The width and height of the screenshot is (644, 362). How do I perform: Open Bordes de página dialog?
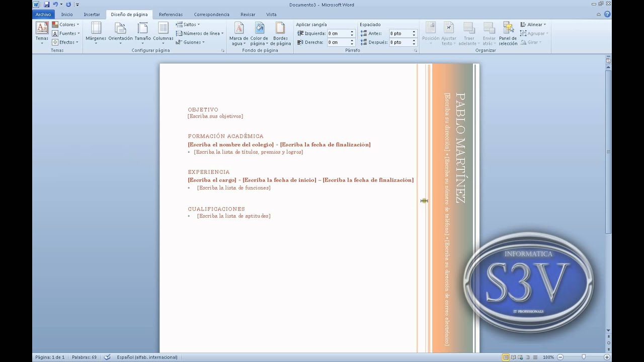tap(280, 33)
